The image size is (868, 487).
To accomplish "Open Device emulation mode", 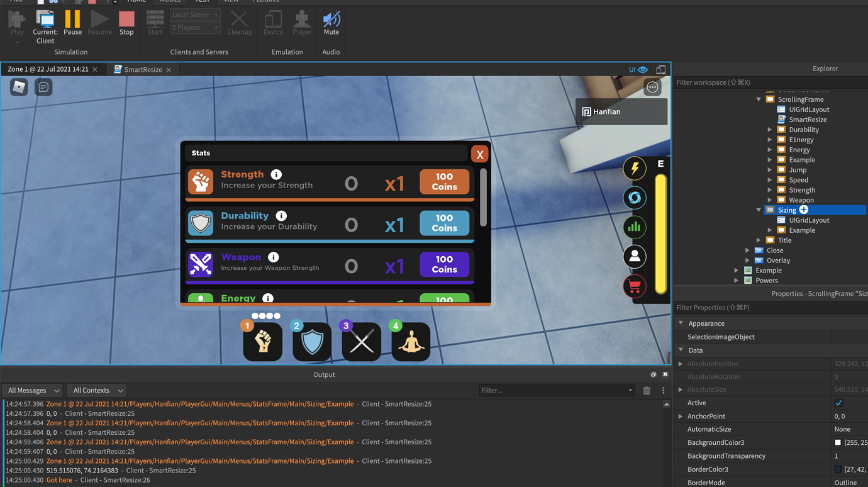I will click(x=273, y=23).
